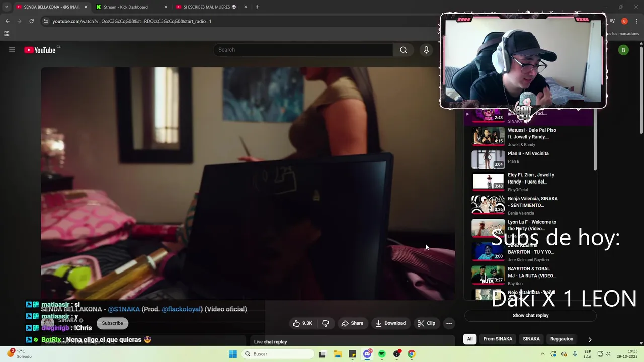Screen dimensions: 644x362
Task: Open OBS Studio from the taskbar
Action: click(x=397, y=354)
